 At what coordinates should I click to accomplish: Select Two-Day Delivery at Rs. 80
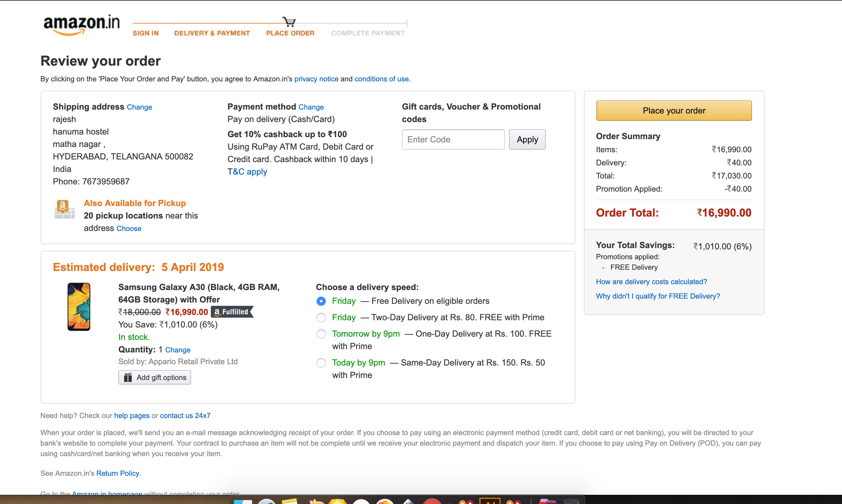click(321, 318)
